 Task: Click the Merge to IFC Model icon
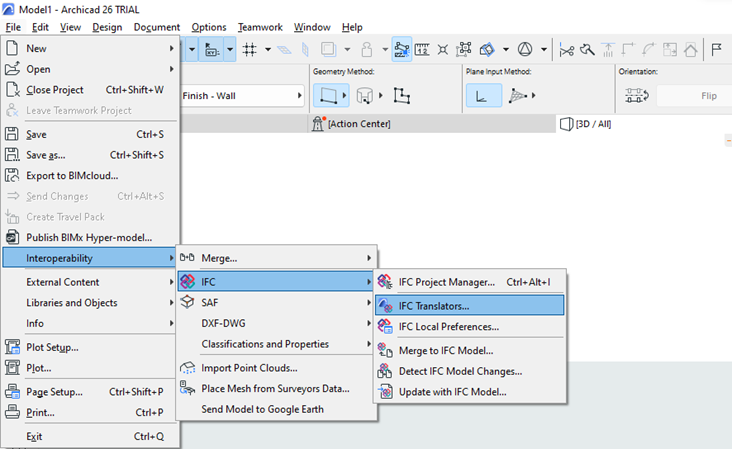coord(385,350)
